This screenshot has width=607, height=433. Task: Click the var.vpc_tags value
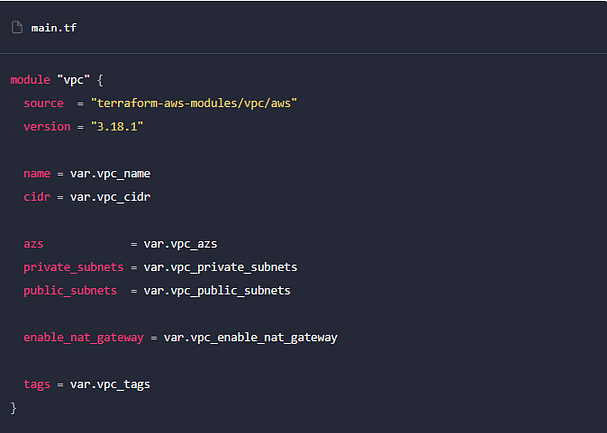click(110, 385)
